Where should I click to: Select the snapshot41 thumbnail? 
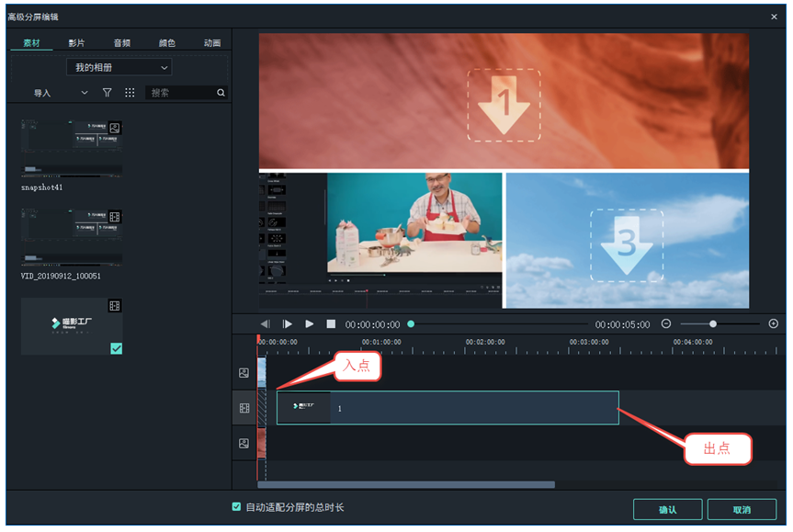[72, 148]
